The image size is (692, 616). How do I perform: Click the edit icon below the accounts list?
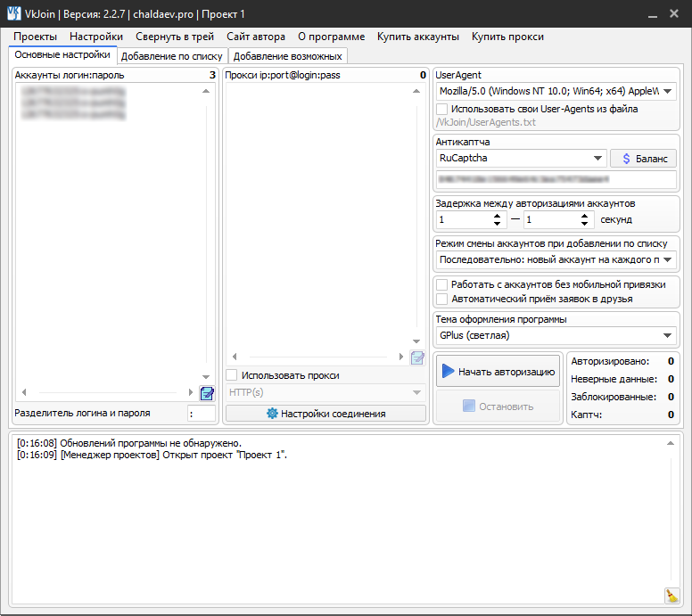[207, 393]
